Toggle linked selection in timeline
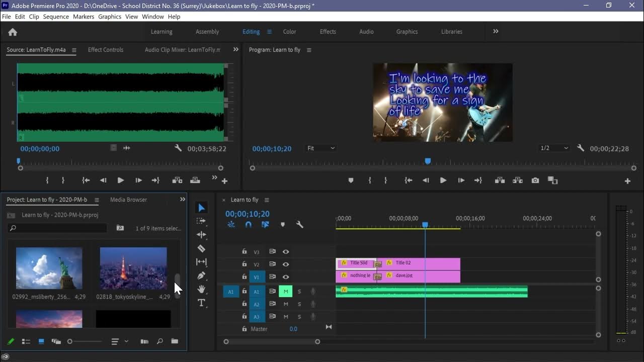The height and width of the screenshot is (362, 644). [x=265, y=225]
